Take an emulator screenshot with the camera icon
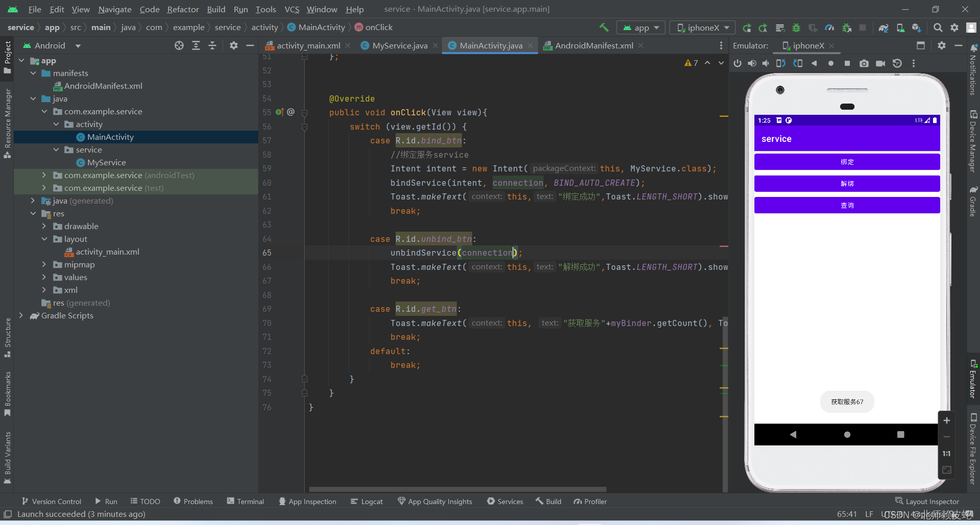Screen dimensions: 980x525 click(864, 63)
